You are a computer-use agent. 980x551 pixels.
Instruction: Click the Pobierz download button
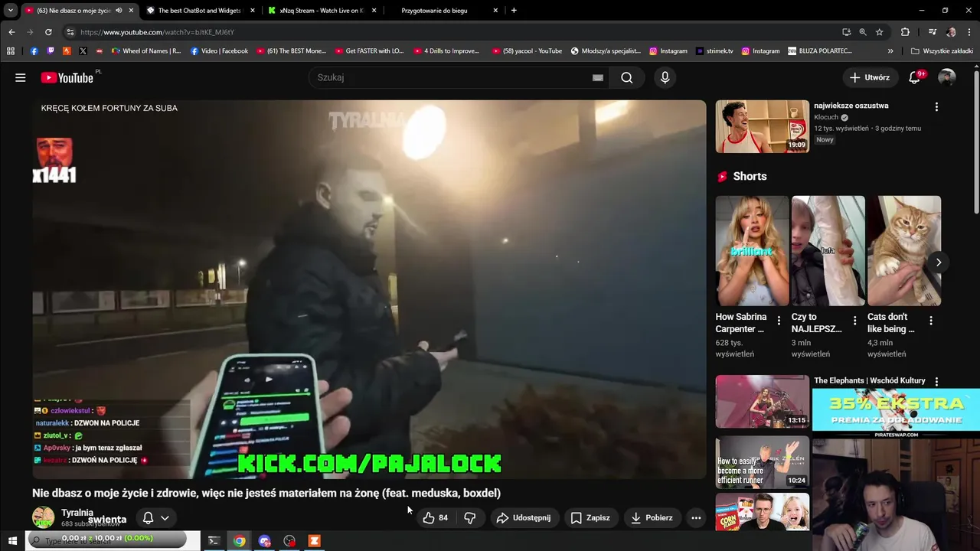pos(652,518)
